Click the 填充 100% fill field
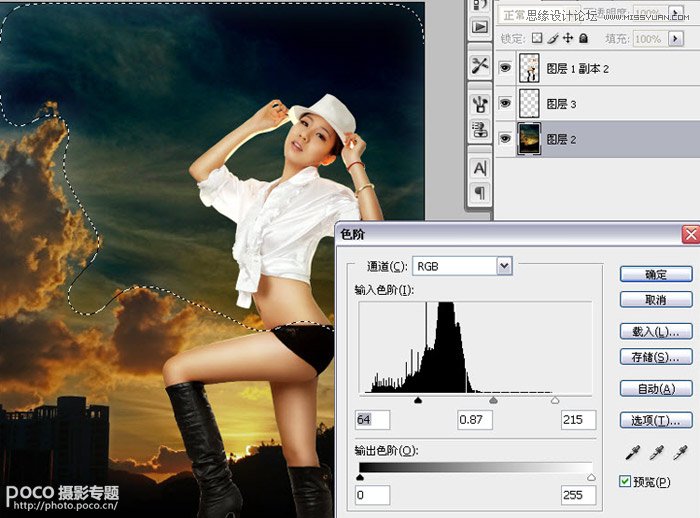This screenshot has width=700, height=518. [650, 39]
